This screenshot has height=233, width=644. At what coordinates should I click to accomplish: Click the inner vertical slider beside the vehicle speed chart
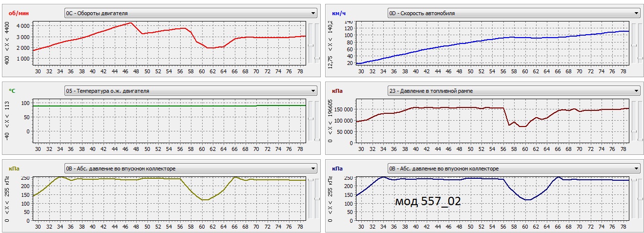(634, 43)
